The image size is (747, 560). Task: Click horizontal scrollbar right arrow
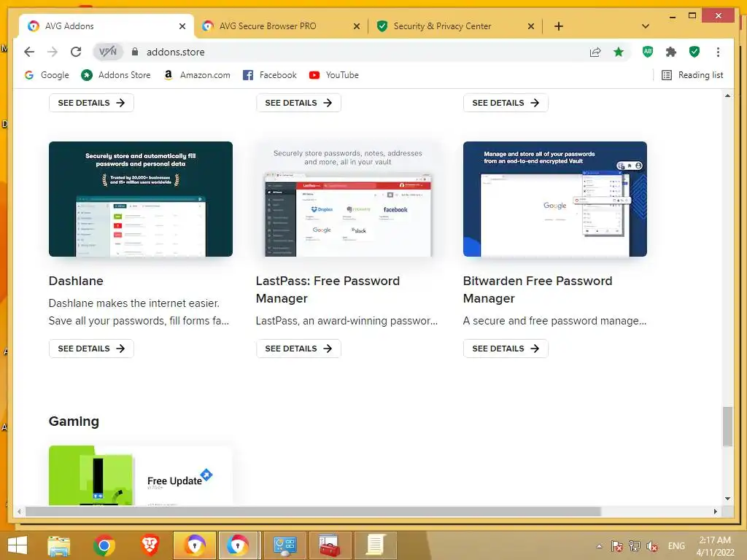point(716,511)
